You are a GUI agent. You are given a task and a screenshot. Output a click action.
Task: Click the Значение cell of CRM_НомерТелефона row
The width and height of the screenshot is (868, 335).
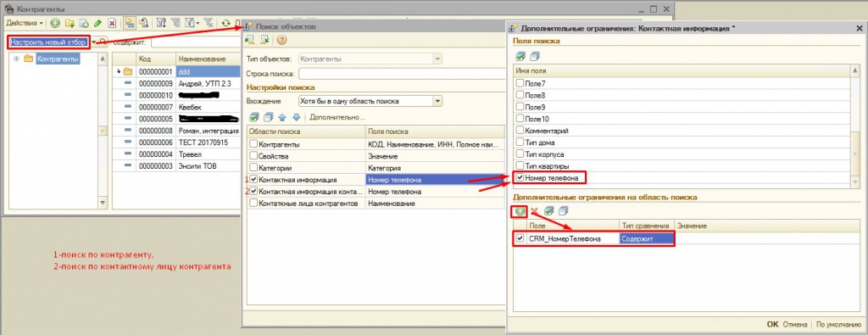pos(766,238)
